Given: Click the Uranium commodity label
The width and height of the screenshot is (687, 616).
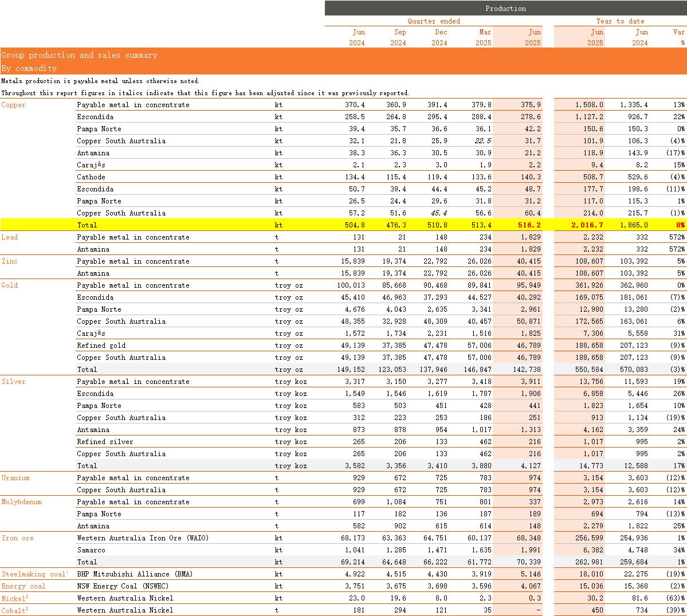Looking at the screenshot, I should coord(15,478).
